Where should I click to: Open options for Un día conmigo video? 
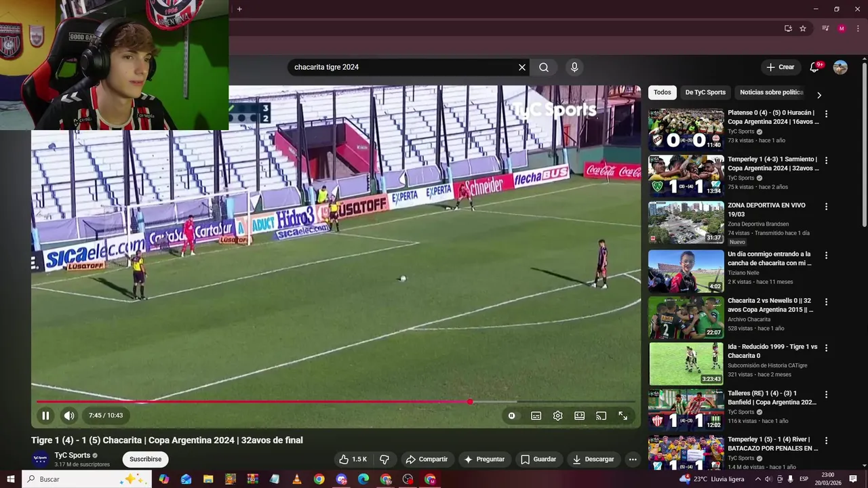(826, 256)
